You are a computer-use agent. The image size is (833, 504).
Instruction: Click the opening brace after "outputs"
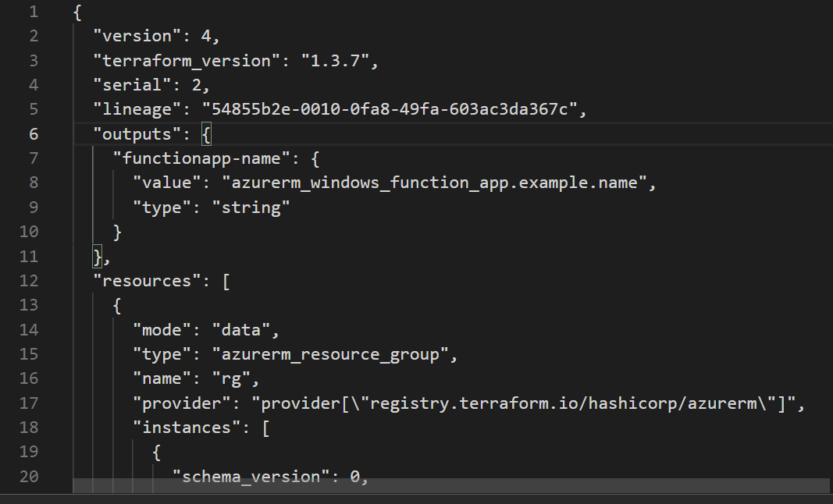(x=205, y=134)
